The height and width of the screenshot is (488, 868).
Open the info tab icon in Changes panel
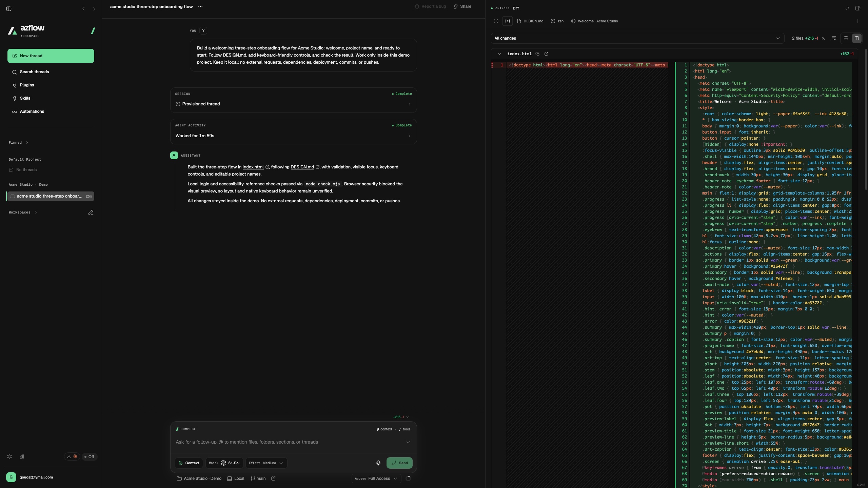coord(496,21)
